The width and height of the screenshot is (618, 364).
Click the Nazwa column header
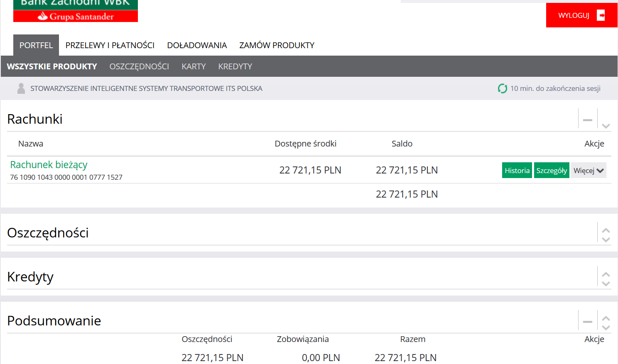(31, 144)
